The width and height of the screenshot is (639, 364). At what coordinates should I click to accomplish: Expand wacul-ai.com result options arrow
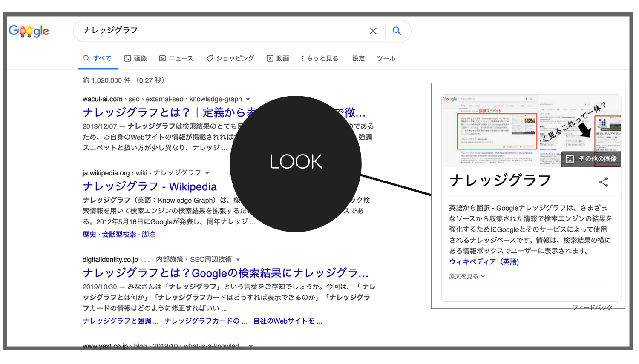(248, 100)
